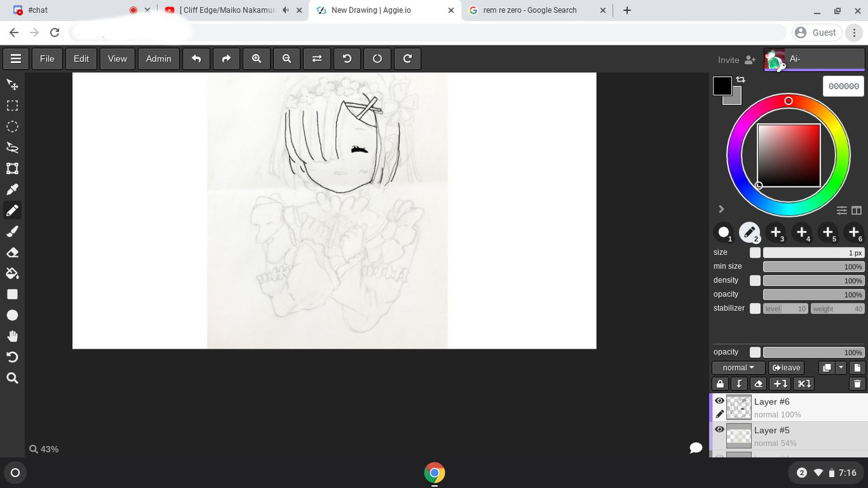Click the cut-and-merge scissors arrow icon
The width and height of the screenshot is (868, 488).
point(804,384)
